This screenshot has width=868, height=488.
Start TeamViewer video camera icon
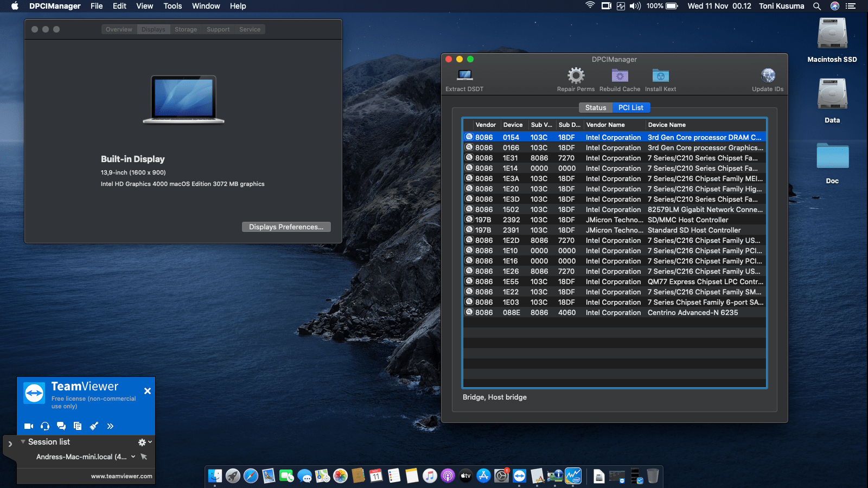pyautogui.click(x=29, y=426)
